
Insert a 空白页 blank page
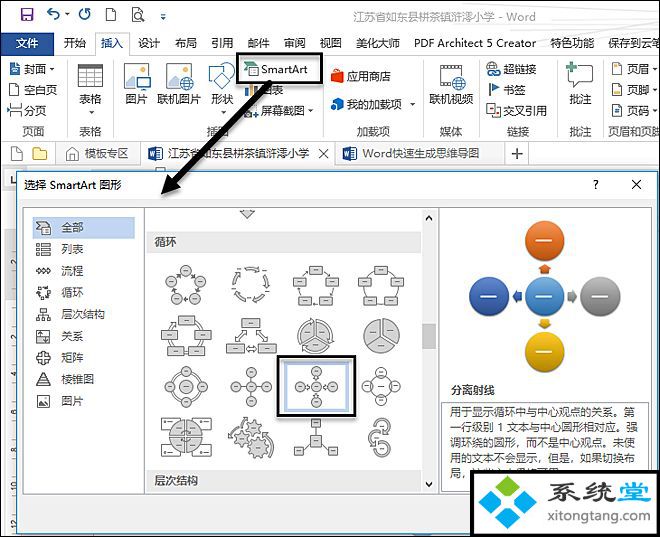pos(33,90)
